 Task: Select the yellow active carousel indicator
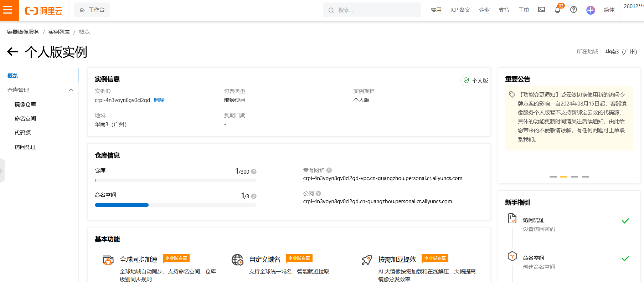pyautogui.click(x=564, y=176)
